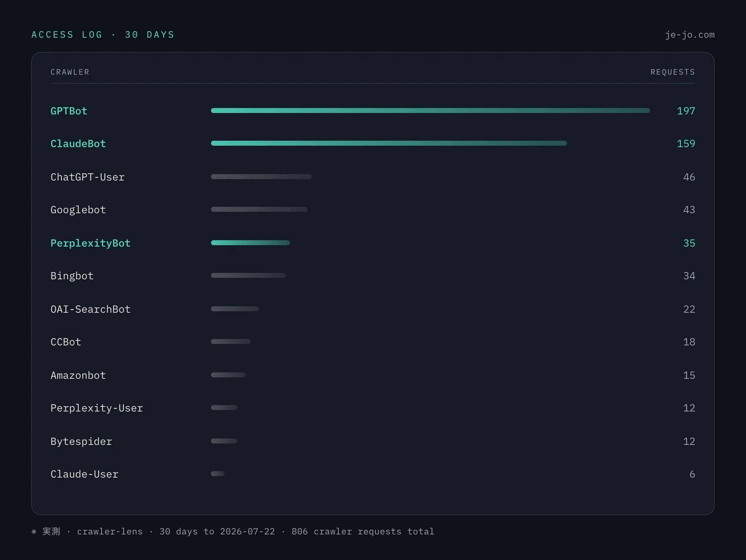Click the 806 crawler requests total text

(363, 532)
